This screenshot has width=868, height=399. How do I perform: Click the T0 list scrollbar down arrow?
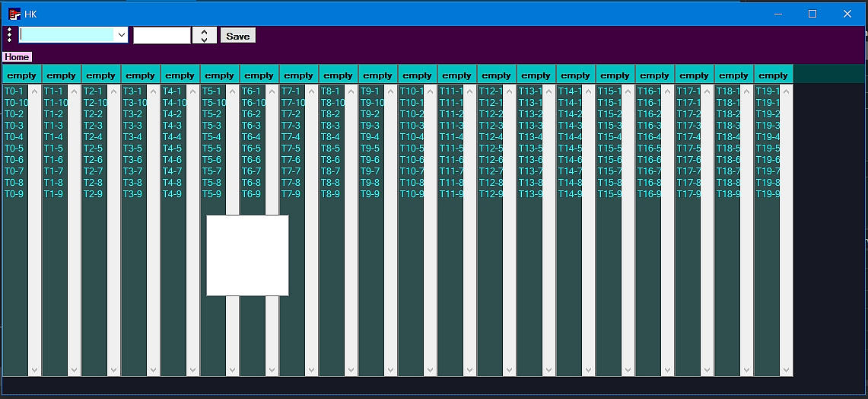tap(34, 369)
